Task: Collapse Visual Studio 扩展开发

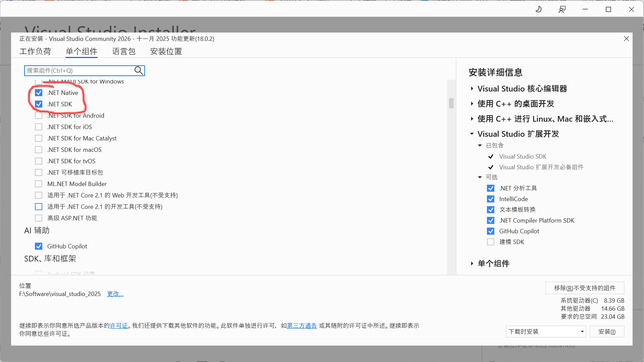Action: point(472,134)
